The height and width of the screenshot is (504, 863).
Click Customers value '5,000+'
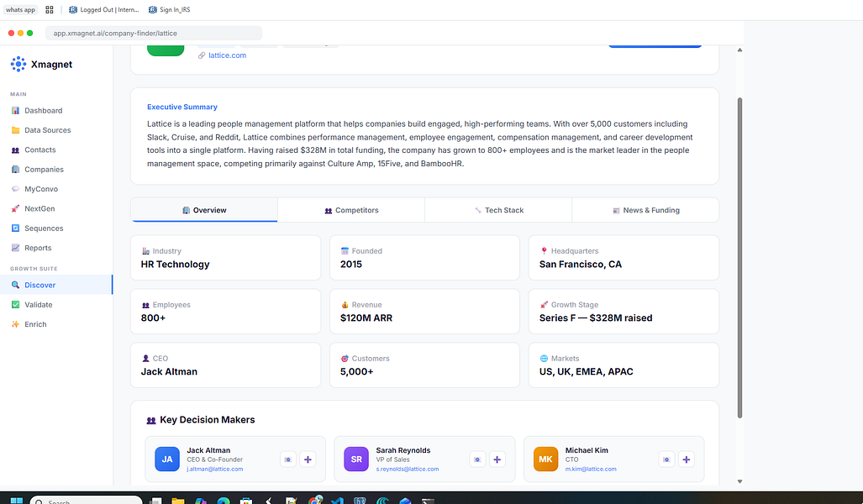pyautogui.click(x=356, y=372)
